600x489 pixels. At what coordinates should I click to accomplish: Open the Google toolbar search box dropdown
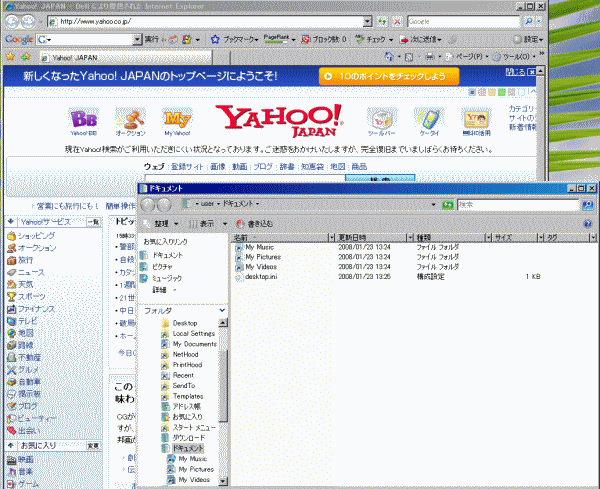pyautogui.click(x=137, y=39)
